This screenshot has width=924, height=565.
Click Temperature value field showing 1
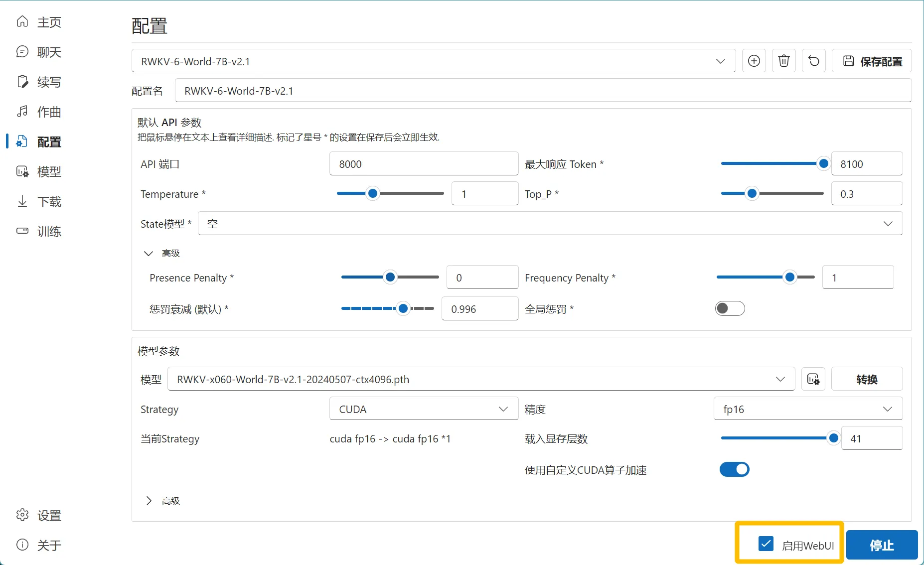coord(485,193)
